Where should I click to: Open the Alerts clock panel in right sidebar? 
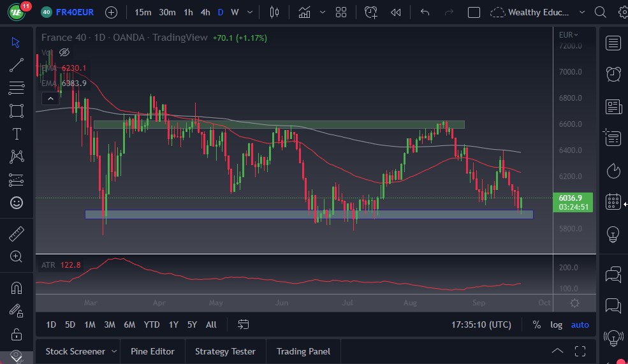[x=613, y=74]
